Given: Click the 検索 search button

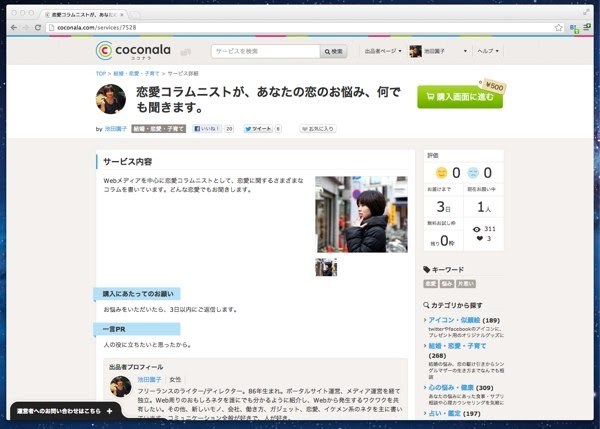Looking at the screenshot, I should (x=333, y=51).
